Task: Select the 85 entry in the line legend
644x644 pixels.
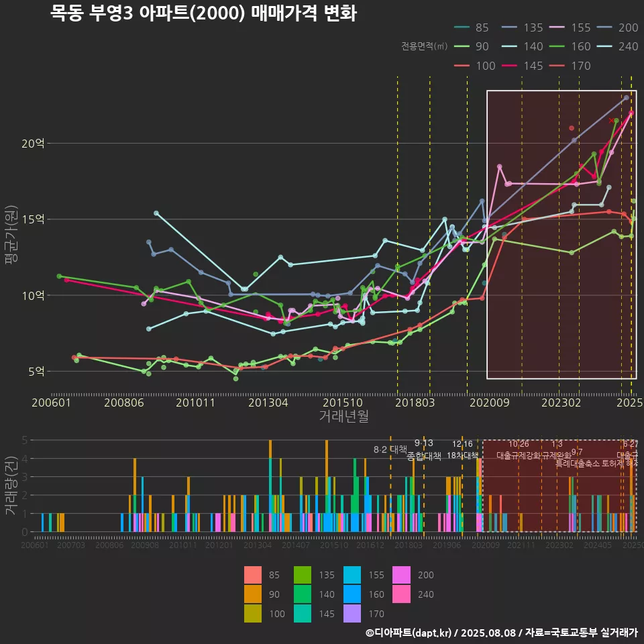Action: pyautogui.click(x=472, y=28)
